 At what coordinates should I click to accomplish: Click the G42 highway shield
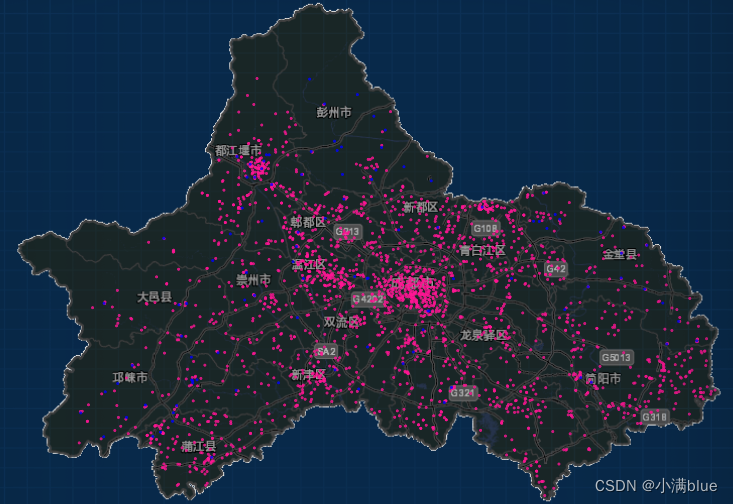[556, 269]
